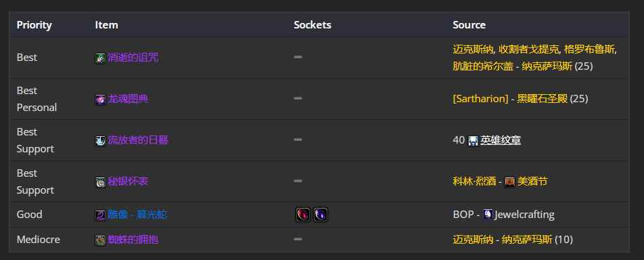Screen dimensions: 644x260
Task: Follow the 科林·烈酒 source link
Action: tap(474, 181)
